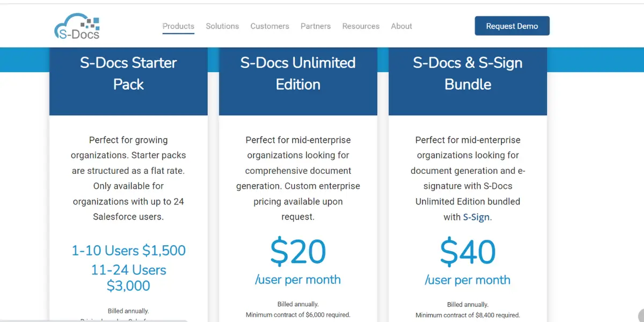Open the Resources menu
This screenshot has height=322, width=644.
pyautogui.click(x=361, y=26)
